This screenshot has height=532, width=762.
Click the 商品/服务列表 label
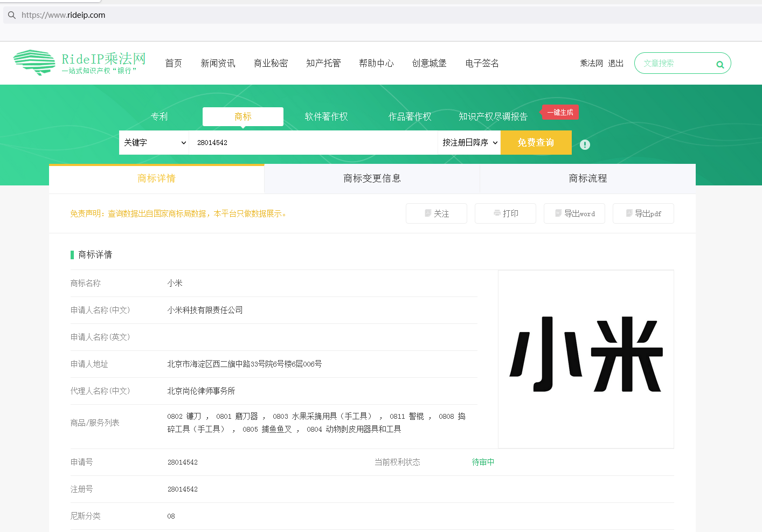tap(95, 423)
